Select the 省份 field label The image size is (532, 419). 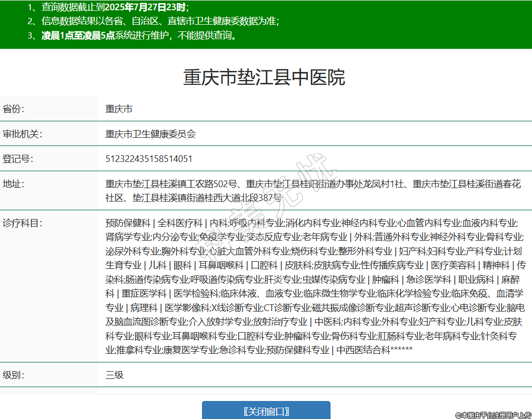[x=14, y=109]
